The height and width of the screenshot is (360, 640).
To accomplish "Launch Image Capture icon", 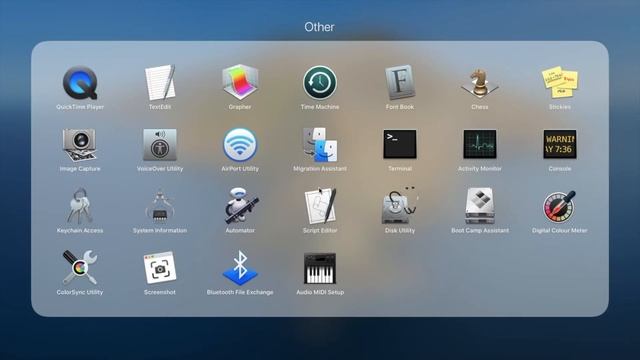I will click(x=80, y=145).
